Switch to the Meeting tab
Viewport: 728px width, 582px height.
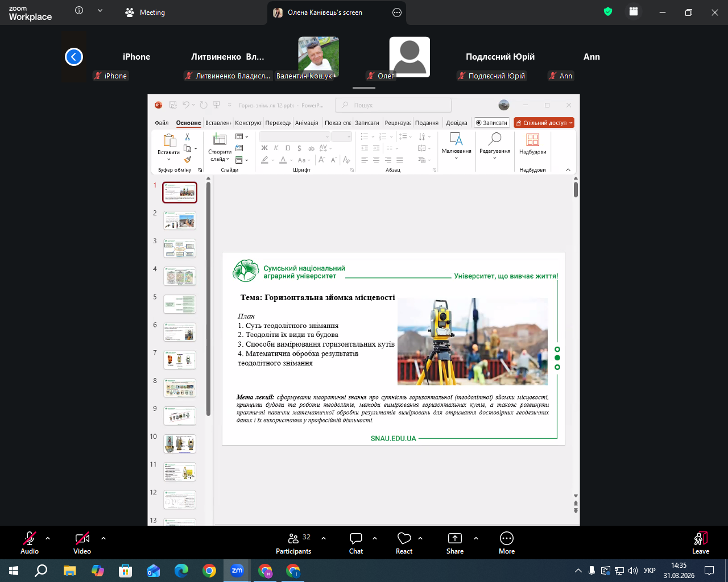(146, 13)
